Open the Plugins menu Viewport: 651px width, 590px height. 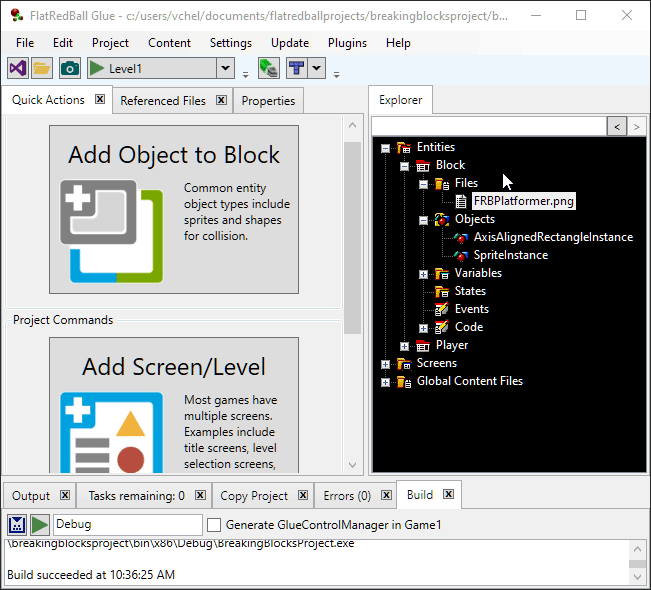point(347,43)
